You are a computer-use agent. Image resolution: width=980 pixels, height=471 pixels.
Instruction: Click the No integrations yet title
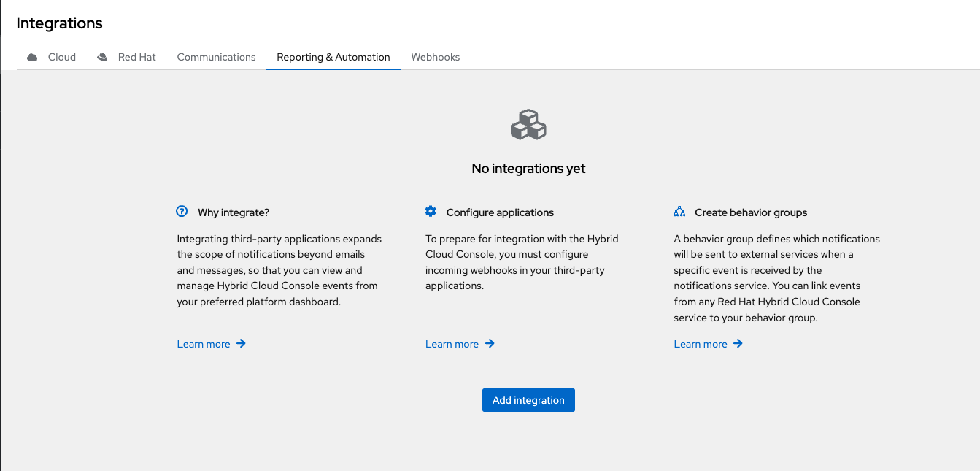coord(528,169)
